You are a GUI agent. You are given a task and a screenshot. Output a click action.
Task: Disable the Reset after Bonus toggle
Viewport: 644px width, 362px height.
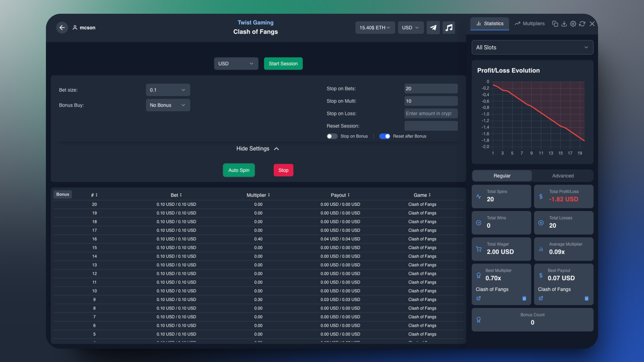tap(384, 136)
